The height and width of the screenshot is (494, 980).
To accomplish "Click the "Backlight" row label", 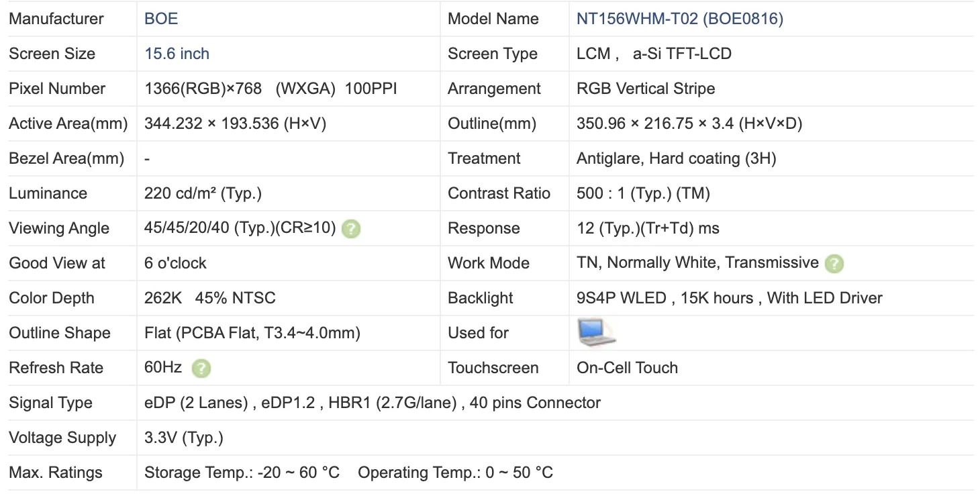I will [x=481, y=298].
